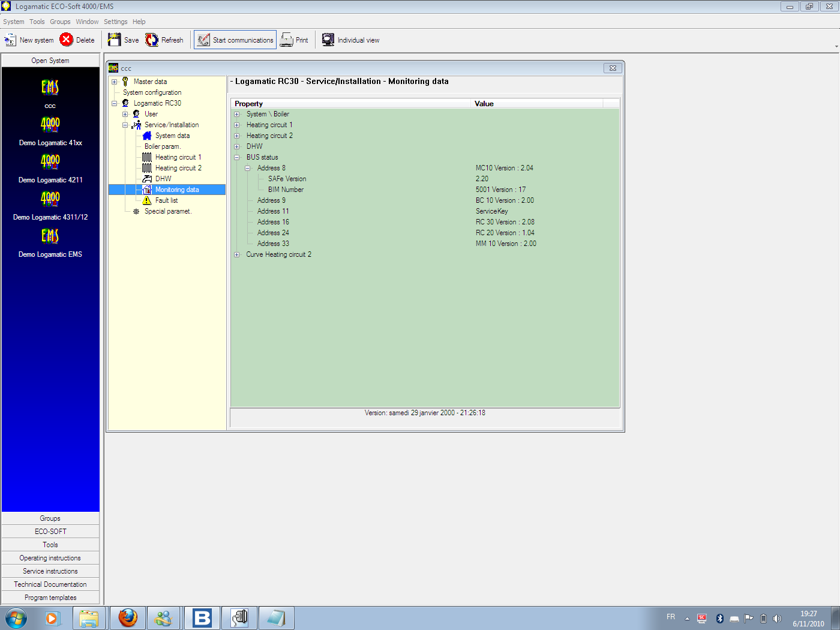Open the Help menu

tap(139, 22)
